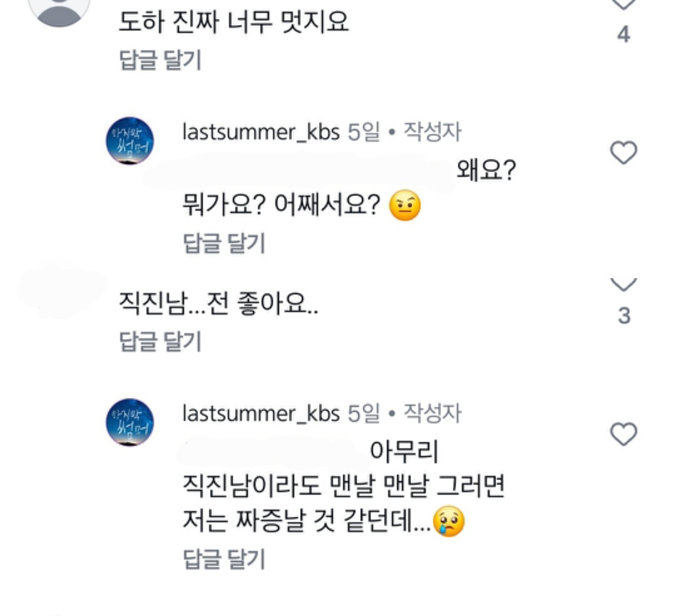View the 3 likes count on the 직진남 comment
The width and height of the screenshot is (676, 616).
pos(624,316)
